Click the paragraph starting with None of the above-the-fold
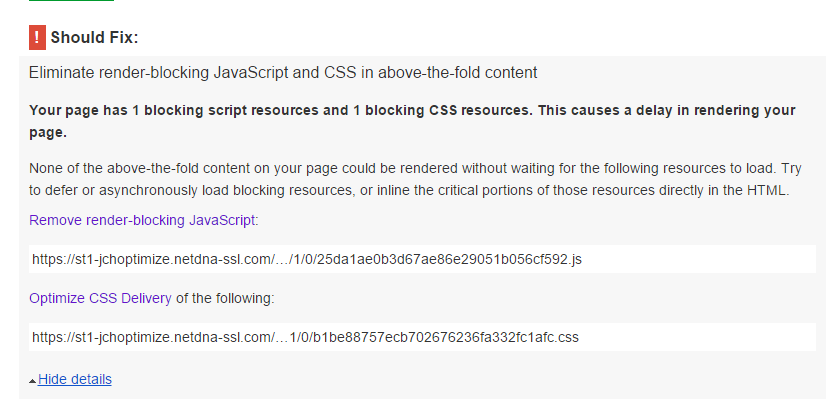Viewport: 826px width, 416px height. 415,179
